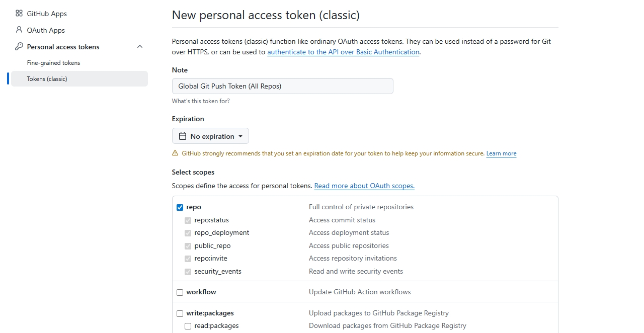
Task: Check the write:packages scope checkbox
Action: 180,313
